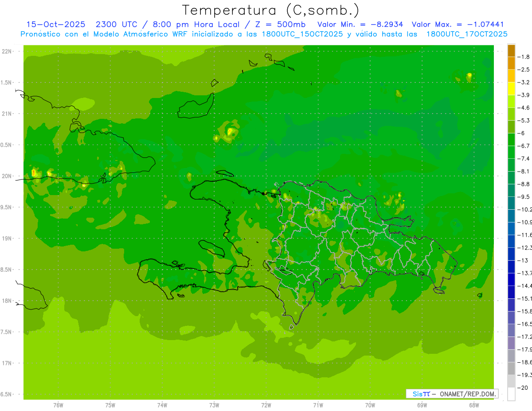Select teal swatch between -9.5 and -10.2

(511, 203)
